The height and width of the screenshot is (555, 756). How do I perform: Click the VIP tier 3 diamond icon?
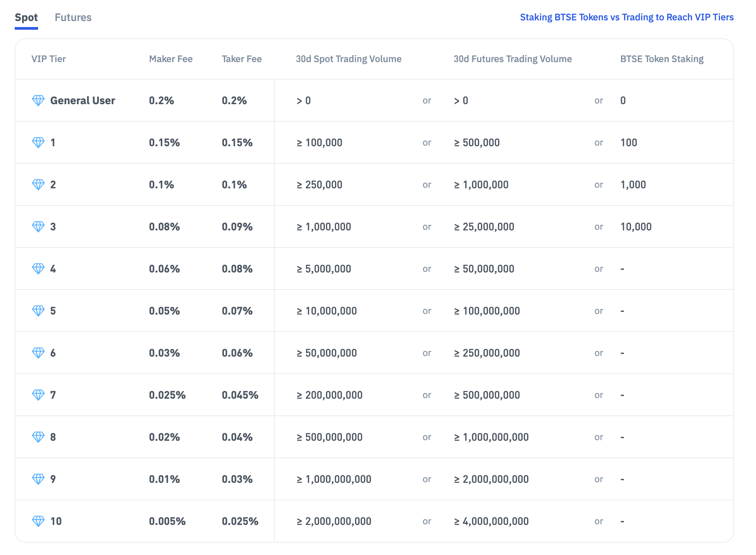tap(38, 226)
